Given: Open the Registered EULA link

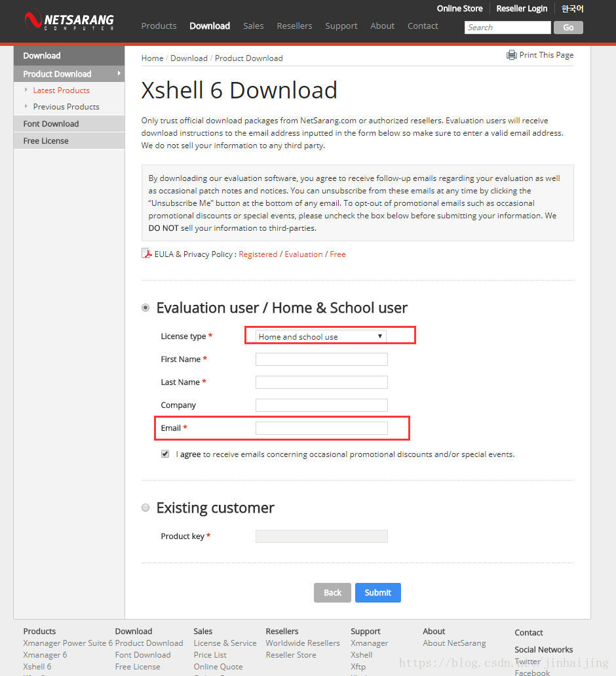Looking at the screenshot, I should pyautogui.click(x=258, y=254).
